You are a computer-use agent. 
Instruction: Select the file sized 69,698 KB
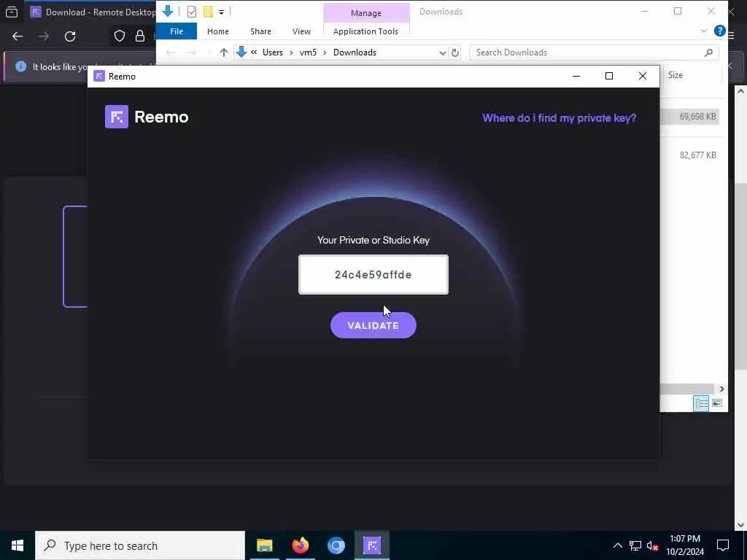[697, 116]
